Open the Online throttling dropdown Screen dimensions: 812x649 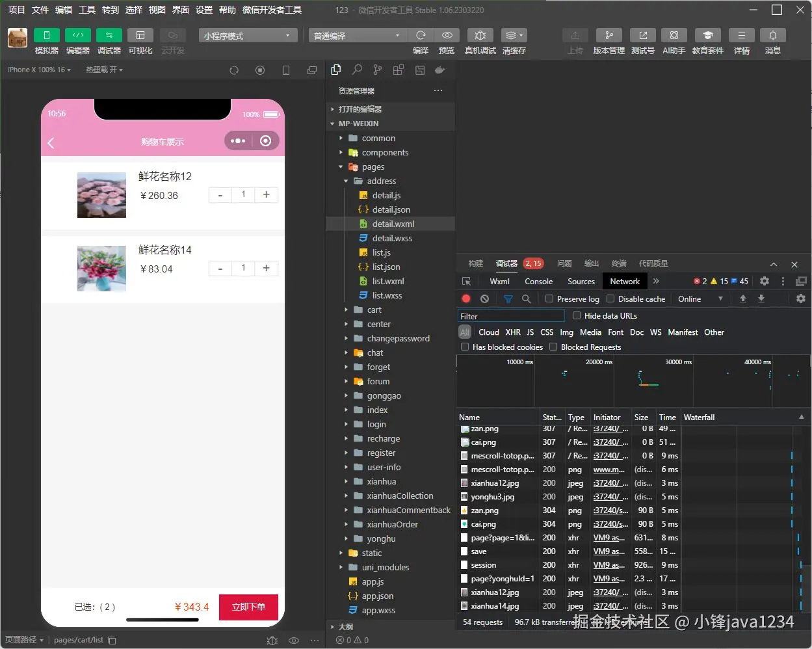pos(700,298)
